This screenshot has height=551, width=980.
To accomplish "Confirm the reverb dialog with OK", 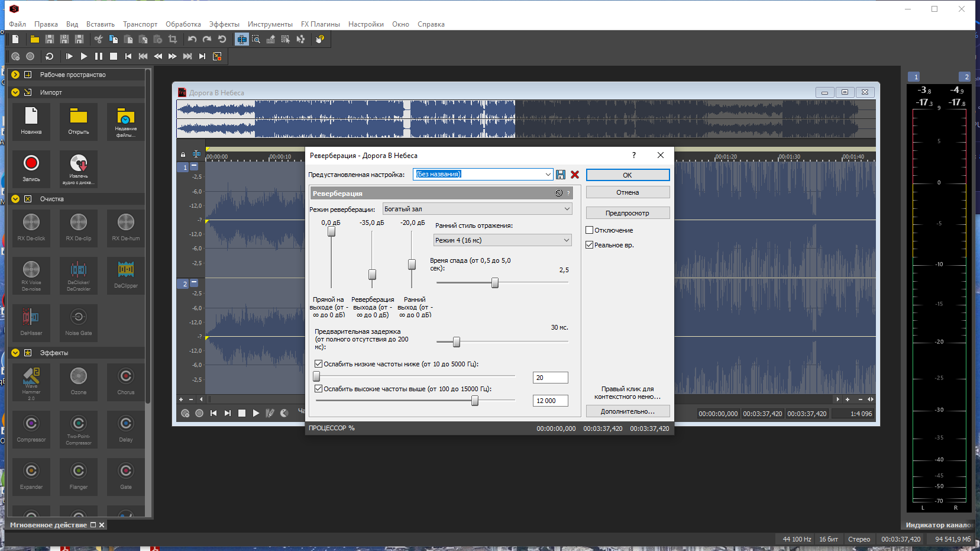I will point(628,175).
